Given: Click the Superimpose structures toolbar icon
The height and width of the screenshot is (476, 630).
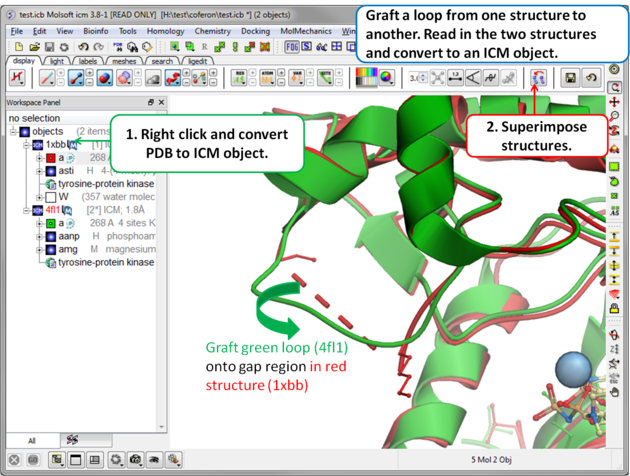Looking at the screenshot, I should point(539,78).
